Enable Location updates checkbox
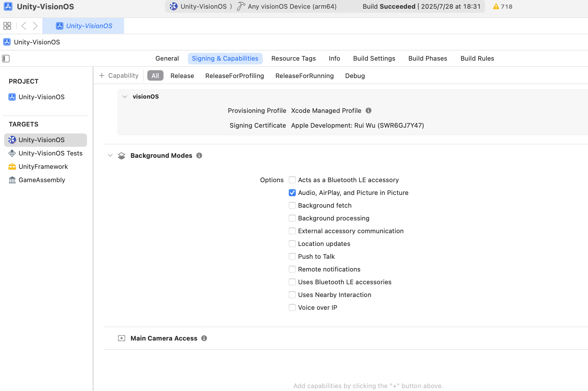This screenshot has height=391, width=588. (x=292, y=244)
